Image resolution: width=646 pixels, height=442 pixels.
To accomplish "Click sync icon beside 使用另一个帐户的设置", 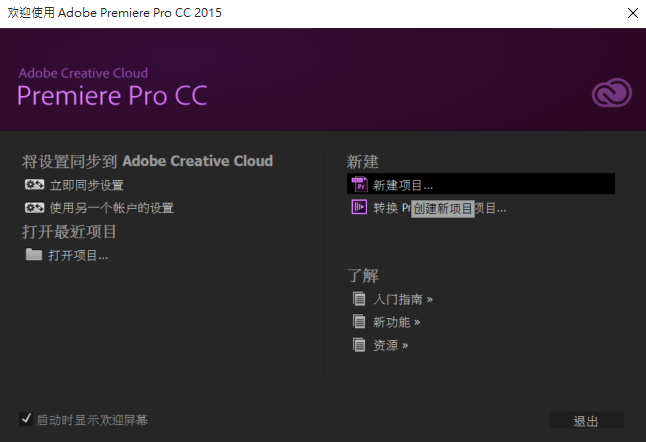I will click(34, 208).
